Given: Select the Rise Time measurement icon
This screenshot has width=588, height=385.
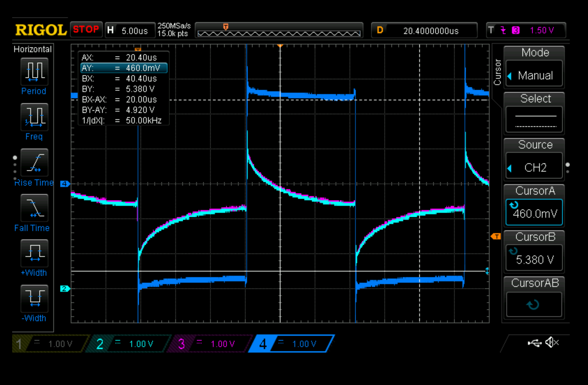Looking at the screenshot, I should (x=34, y=162).
